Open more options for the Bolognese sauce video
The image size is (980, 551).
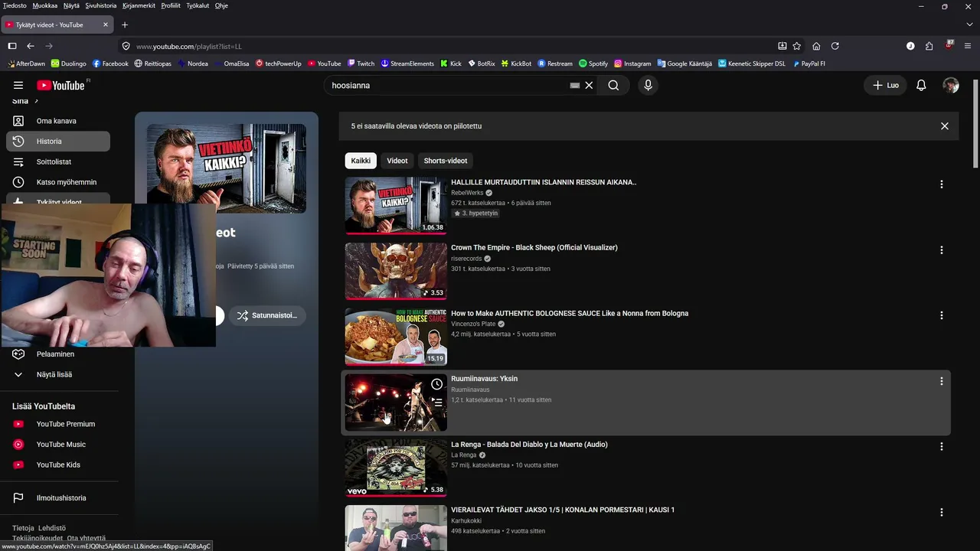(941, 315)
